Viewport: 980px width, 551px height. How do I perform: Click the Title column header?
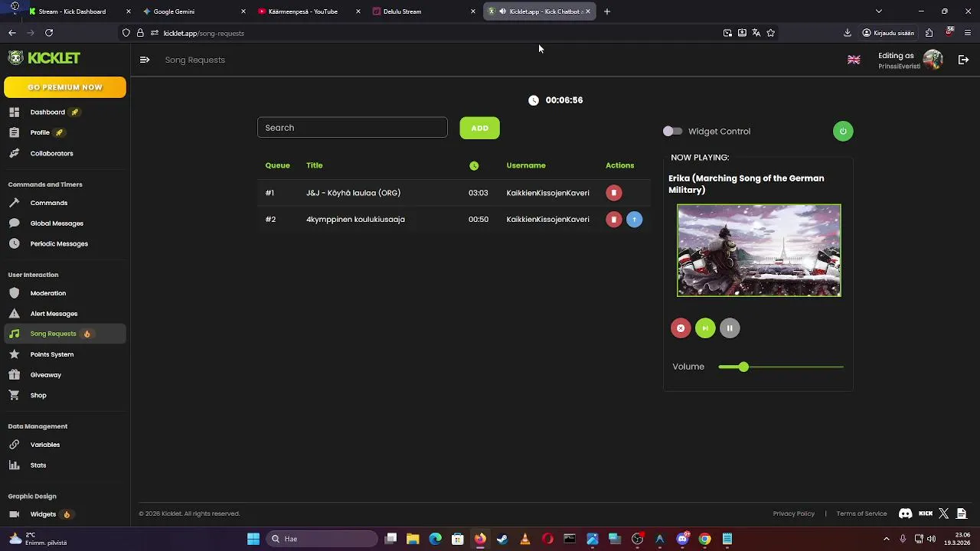(x=315, y=165)
